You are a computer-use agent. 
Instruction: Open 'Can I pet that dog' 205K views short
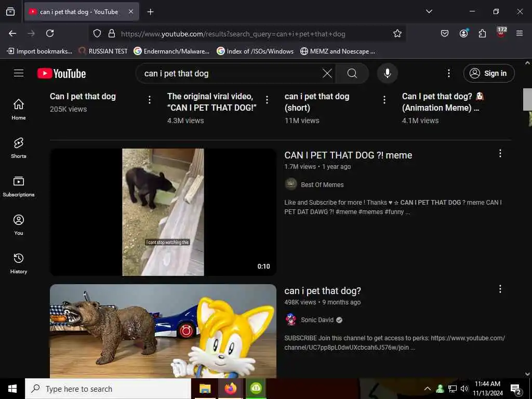(x=83, y=96)
